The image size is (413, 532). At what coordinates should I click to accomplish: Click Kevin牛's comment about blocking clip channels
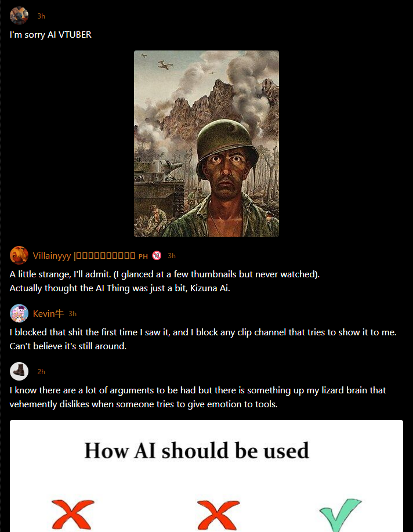[x=203, y=339]
